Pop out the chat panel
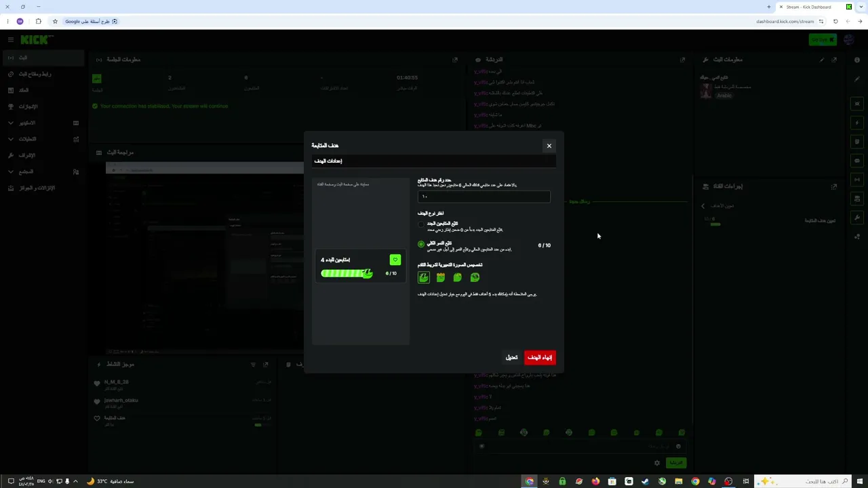 683,60
